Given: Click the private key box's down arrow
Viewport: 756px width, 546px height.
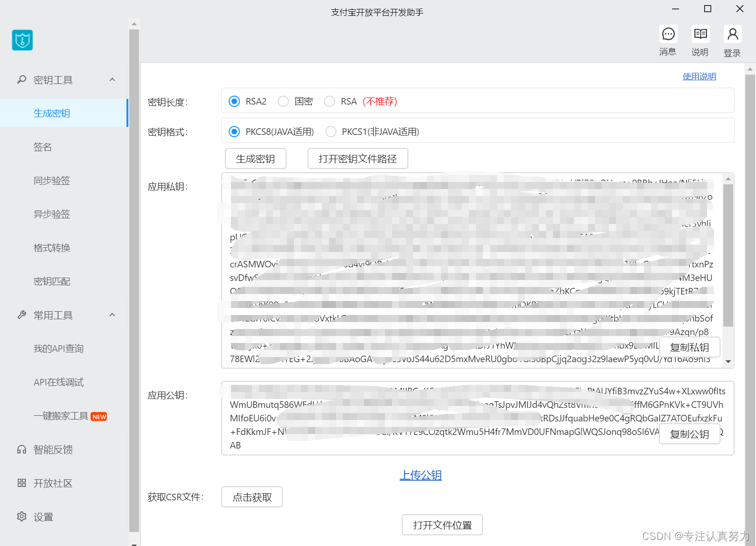Looking at the screenshot, I should point(728,362).
